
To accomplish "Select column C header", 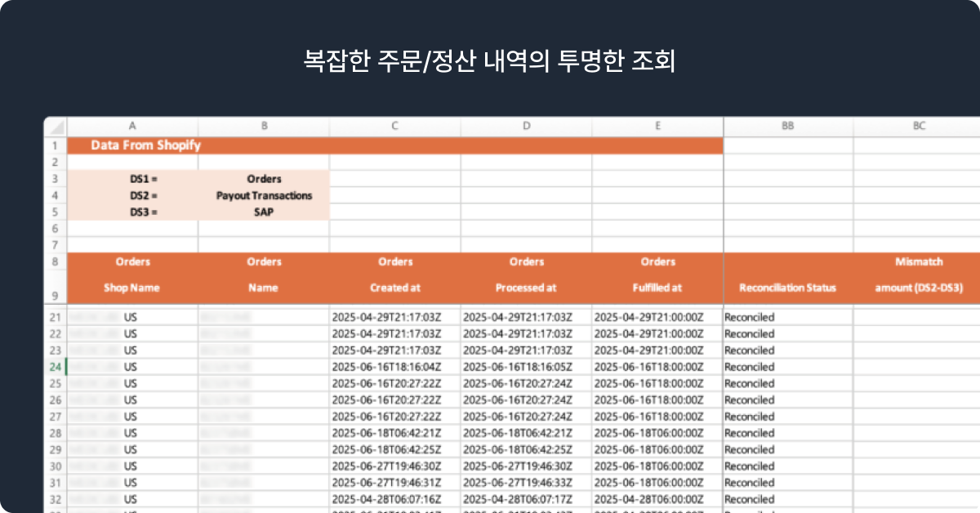I will [395, 127].
